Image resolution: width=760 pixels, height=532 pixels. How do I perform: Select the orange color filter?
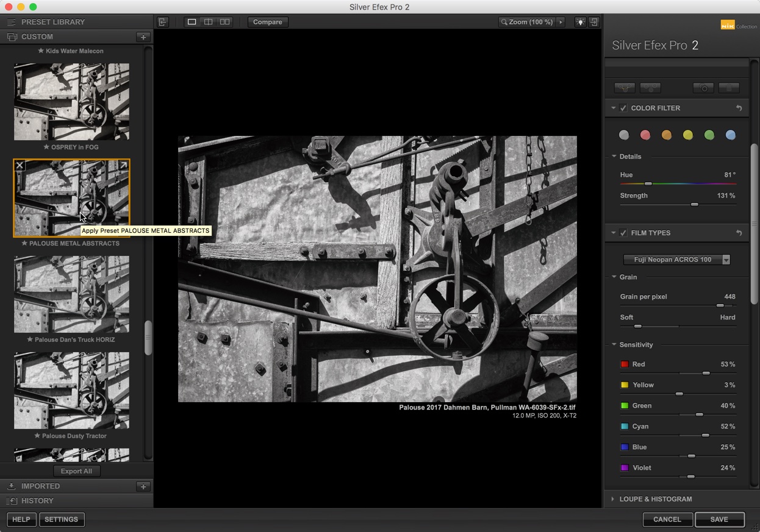(x=666, y=135)
